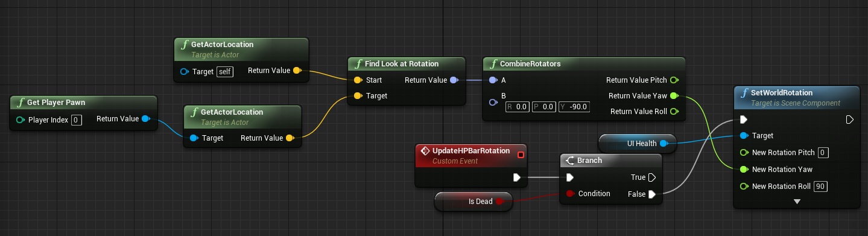Click the Player Index input pin
The height and width of the screenshot is (236, 868).
point(21,120)
